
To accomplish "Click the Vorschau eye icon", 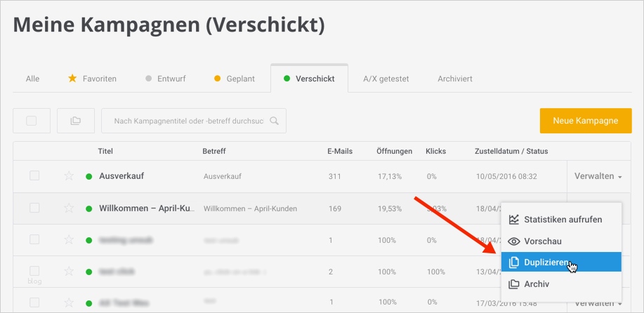I will (x=514, y=241).
